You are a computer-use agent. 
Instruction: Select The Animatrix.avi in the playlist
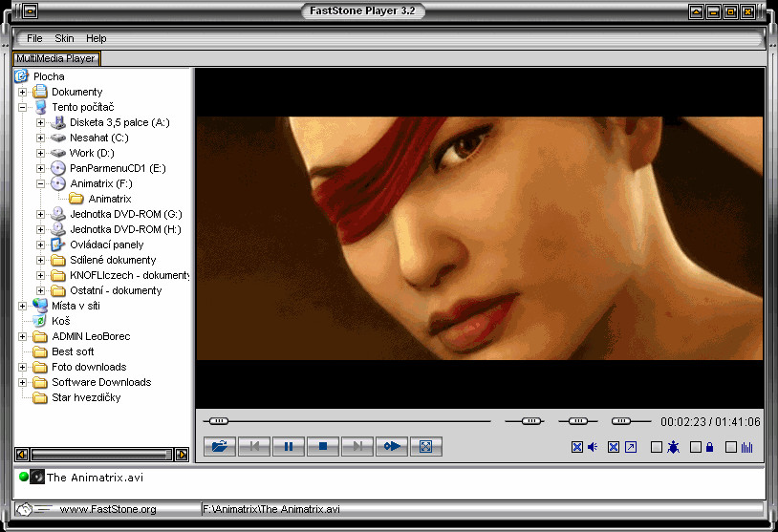point(95,478)
